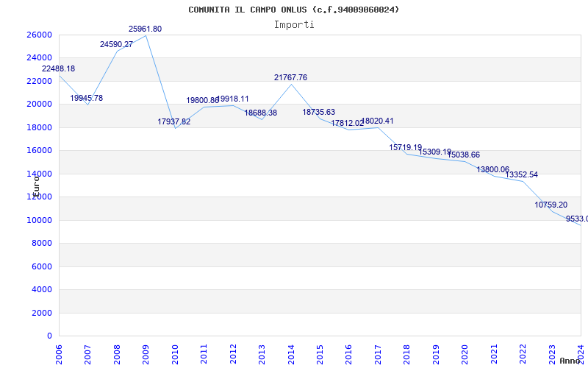Select the 2023 x-axis year label
The image size is (588, 368).
pyautogui.click(x=552, y=354)
